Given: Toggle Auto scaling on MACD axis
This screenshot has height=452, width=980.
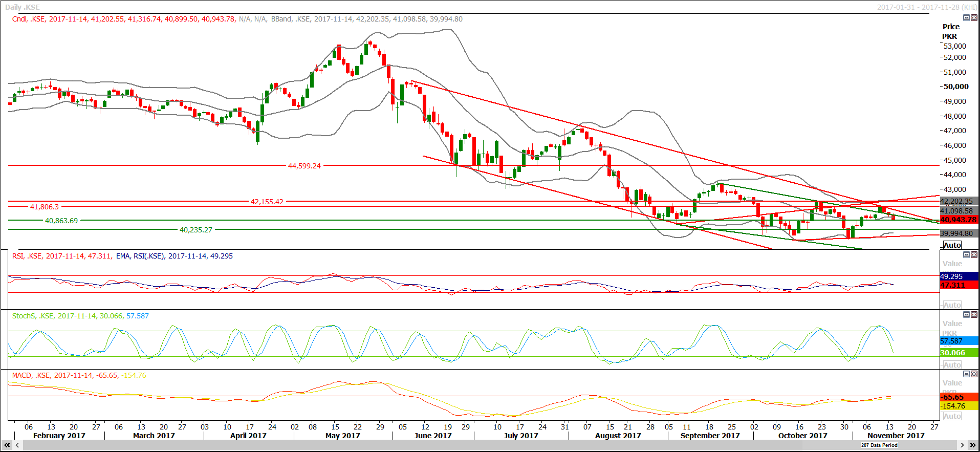Looking at the screenshot, I should [952, 416].
